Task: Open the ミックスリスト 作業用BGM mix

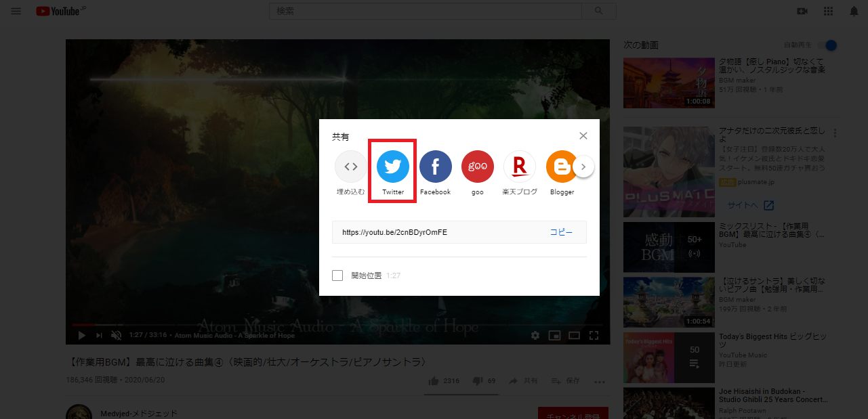Action: point(771,230)
